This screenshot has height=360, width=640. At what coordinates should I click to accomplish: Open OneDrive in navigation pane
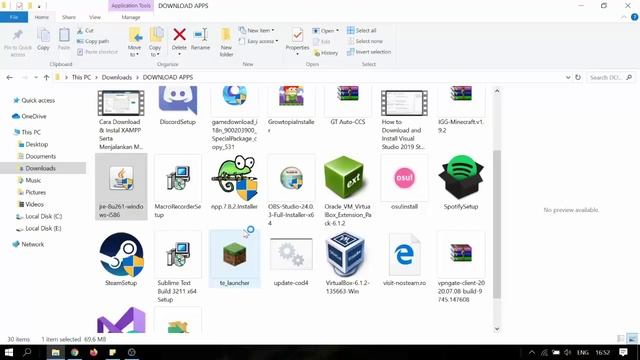(x=34, y=116)
